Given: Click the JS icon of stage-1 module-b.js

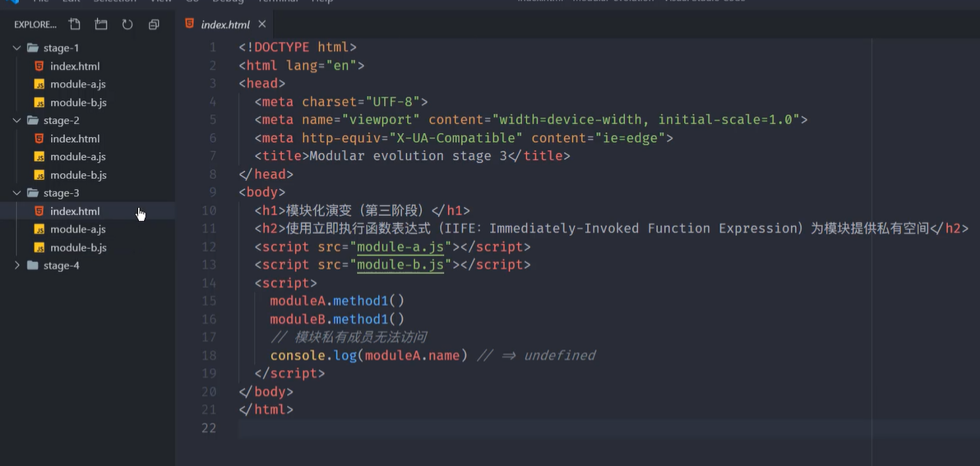Looking at the screenshot, I should (39, 103).
